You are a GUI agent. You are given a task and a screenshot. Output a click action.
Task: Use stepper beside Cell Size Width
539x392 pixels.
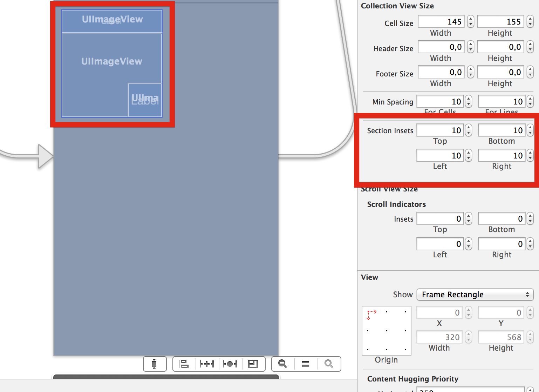(471, 22)
